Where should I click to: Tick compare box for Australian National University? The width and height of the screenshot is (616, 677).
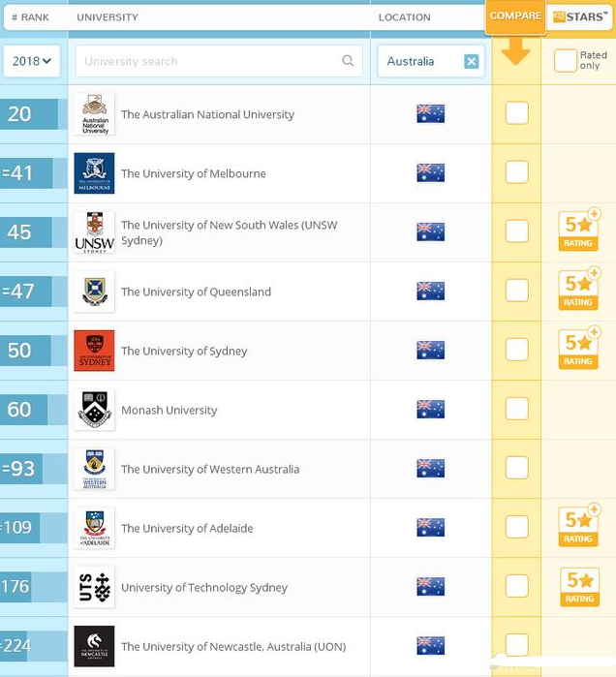[516, 113]
